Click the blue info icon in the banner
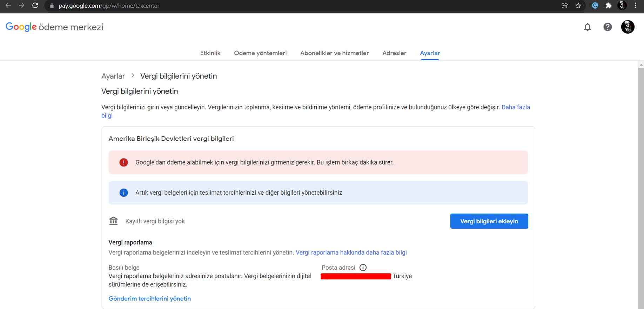Viewport: 644px width, 309px height. coord(123,193)
